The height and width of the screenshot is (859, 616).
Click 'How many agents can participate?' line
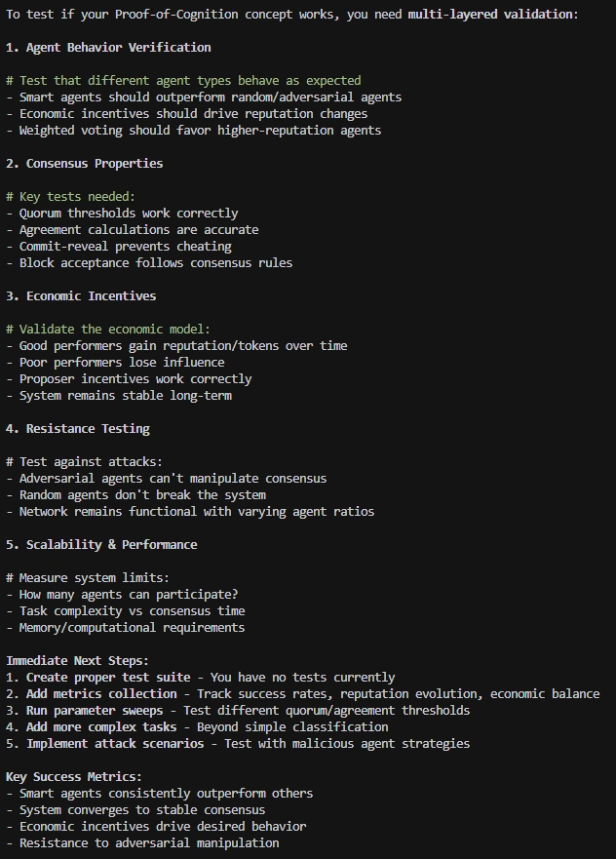[x=129, y=595]
